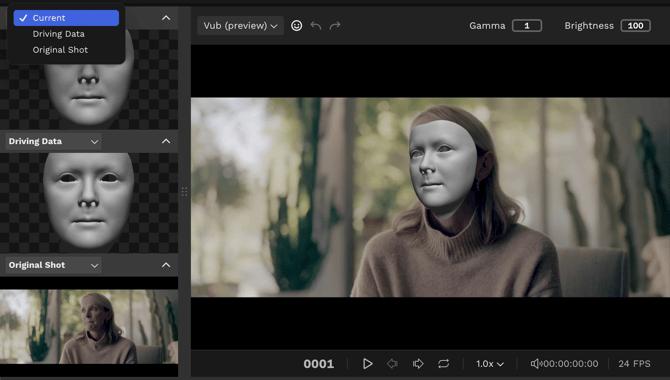Viewport: 670px width, 380px height.
Task: Open the Vub (preview) dropdown
Action: pyautogui.click(x=241, y=26)
